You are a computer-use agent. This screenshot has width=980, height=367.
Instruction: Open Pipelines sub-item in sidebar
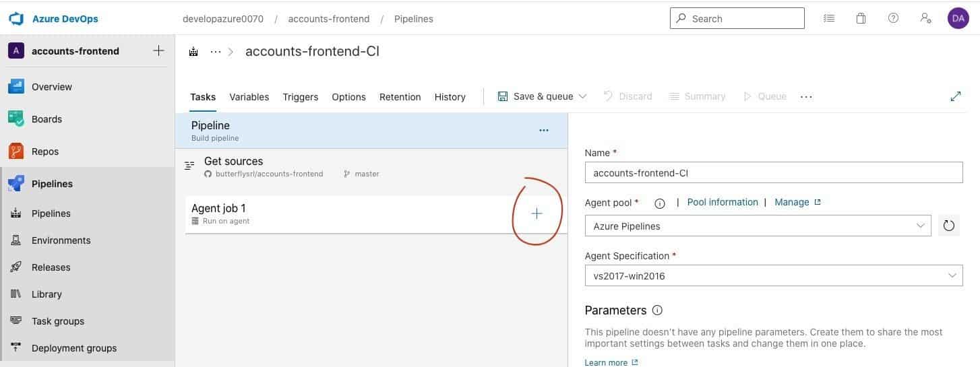51,213
